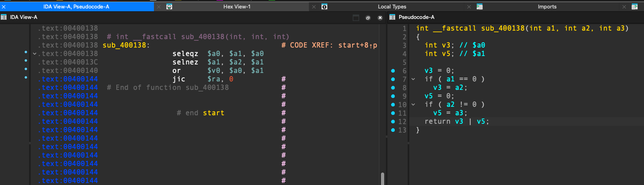Toggle breakpoint on pseudocode line 13
644x185 pixels.
point(393,130)
